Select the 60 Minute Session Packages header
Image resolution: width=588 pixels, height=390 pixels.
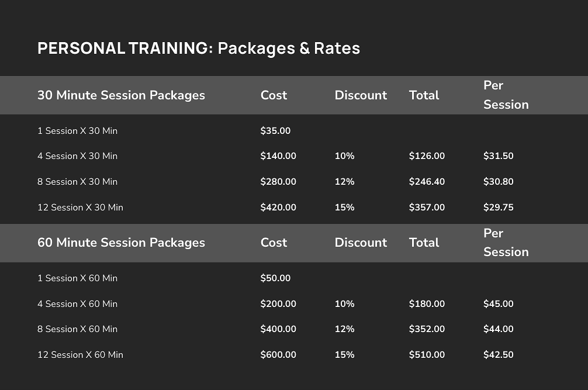pos(121,243)
